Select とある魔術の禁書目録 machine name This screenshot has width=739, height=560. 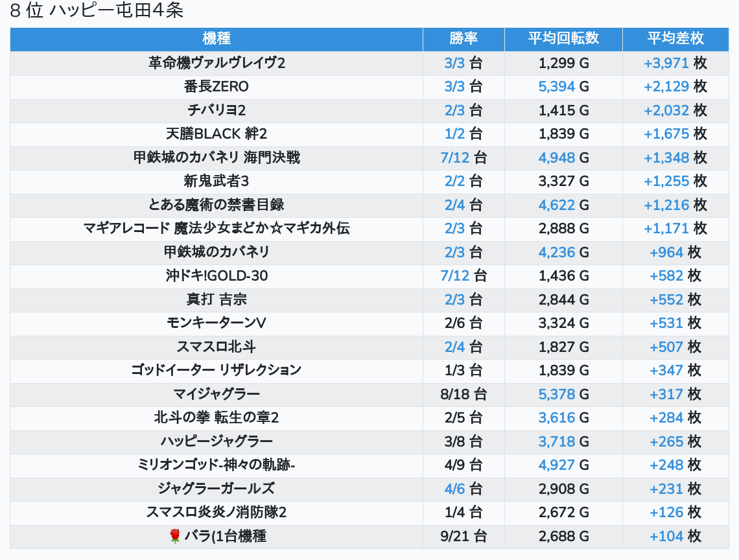coord(217,205)
